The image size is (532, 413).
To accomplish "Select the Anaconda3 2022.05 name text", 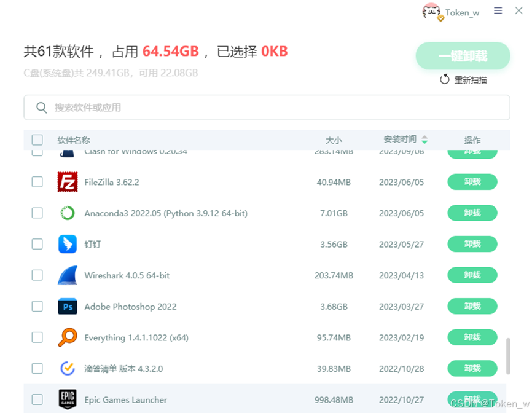I will click(166, 213).
